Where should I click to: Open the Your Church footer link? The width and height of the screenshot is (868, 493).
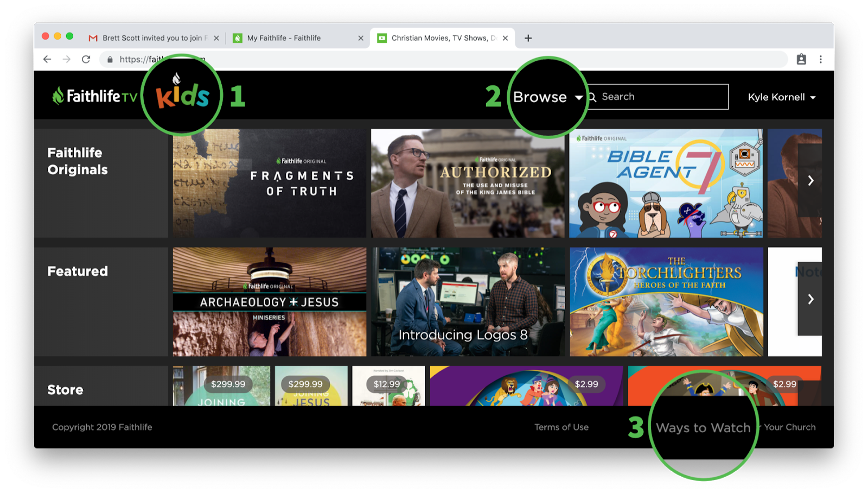[x=790, y=427]
